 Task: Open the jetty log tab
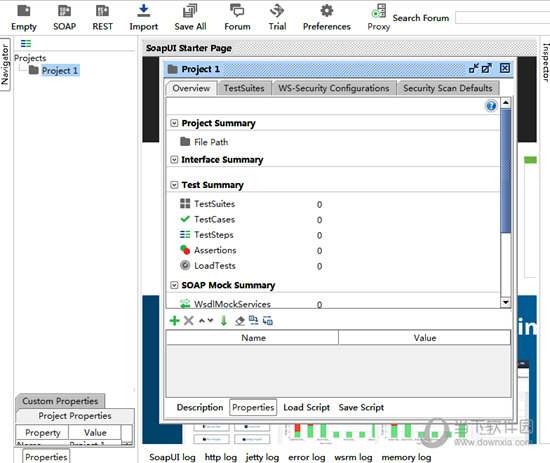click(262, 457)
